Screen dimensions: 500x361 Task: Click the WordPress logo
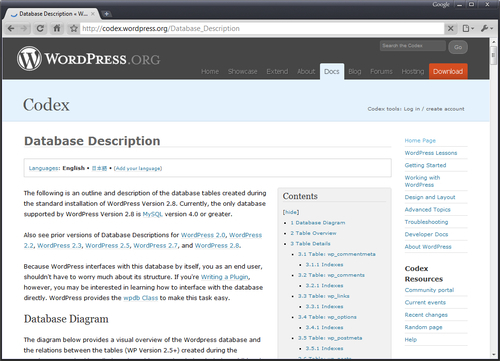pyautogui.click(x=29, y=59)
